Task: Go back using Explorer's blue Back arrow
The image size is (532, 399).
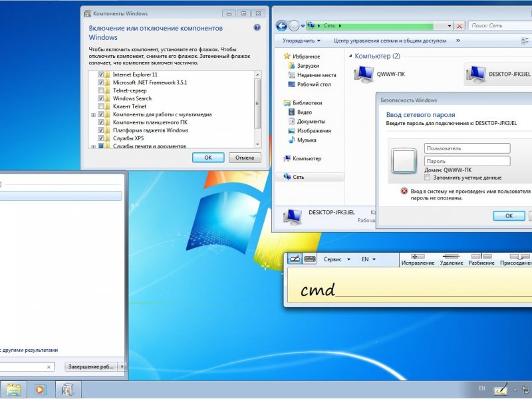Action: tap(281, 26)
